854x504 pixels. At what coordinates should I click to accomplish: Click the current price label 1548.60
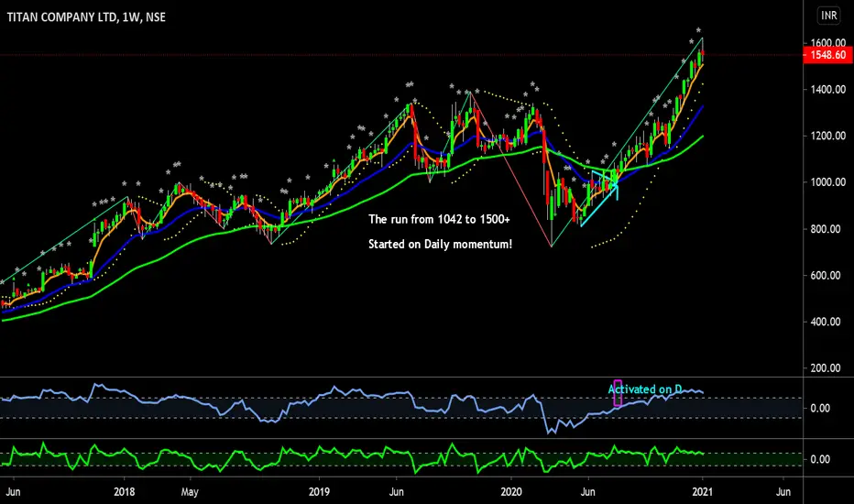827,55
